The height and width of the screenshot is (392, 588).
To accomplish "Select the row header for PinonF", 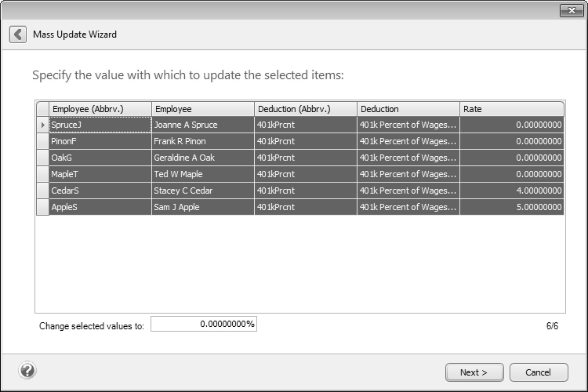I will 42,141.
